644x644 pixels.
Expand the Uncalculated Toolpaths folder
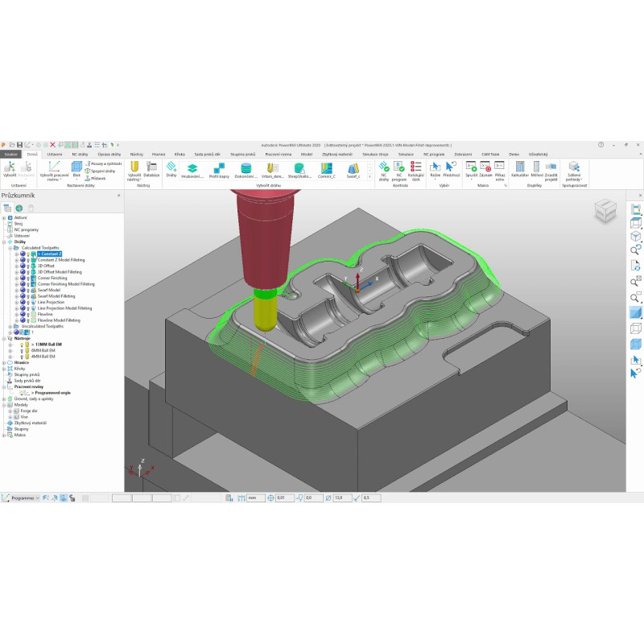click(10, 326)
